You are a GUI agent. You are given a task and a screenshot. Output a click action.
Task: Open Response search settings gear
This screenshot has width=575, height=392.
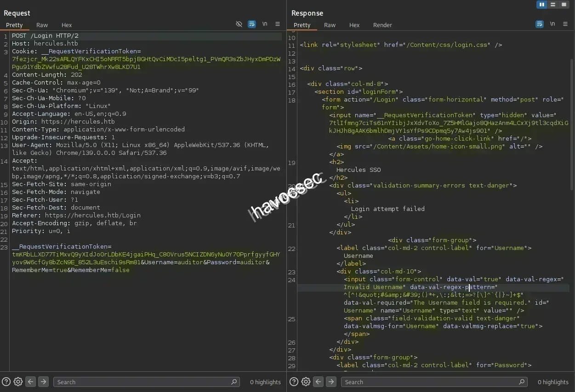306,381
